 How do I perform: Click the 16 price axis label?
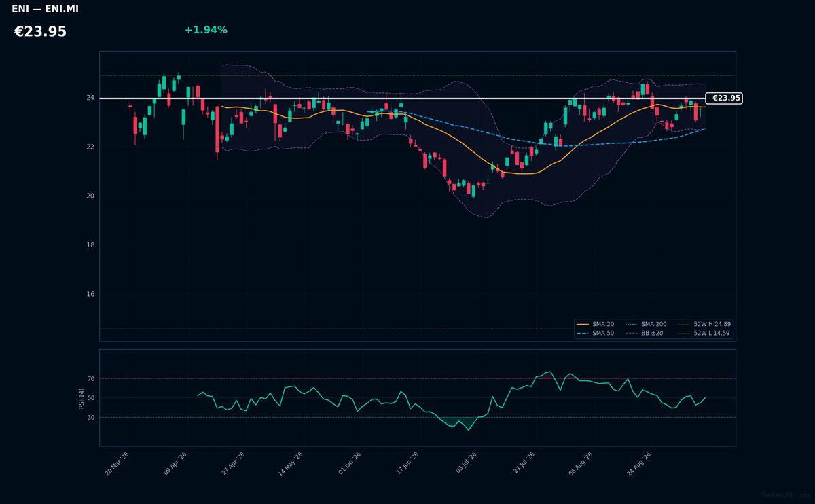(90, 294)
